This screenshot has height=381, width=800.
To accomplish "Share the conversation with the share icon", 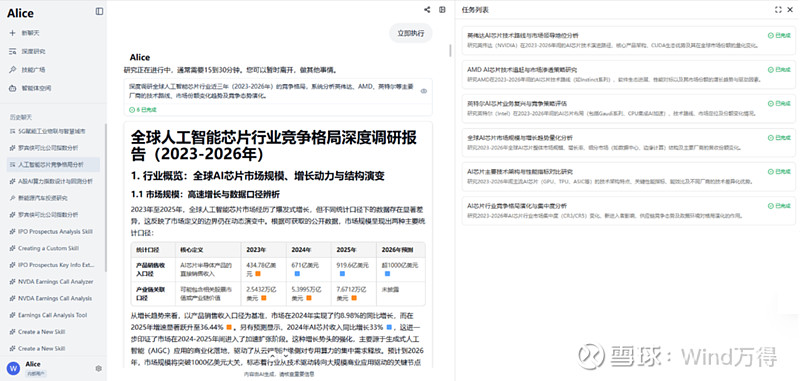I will [427, 10].
